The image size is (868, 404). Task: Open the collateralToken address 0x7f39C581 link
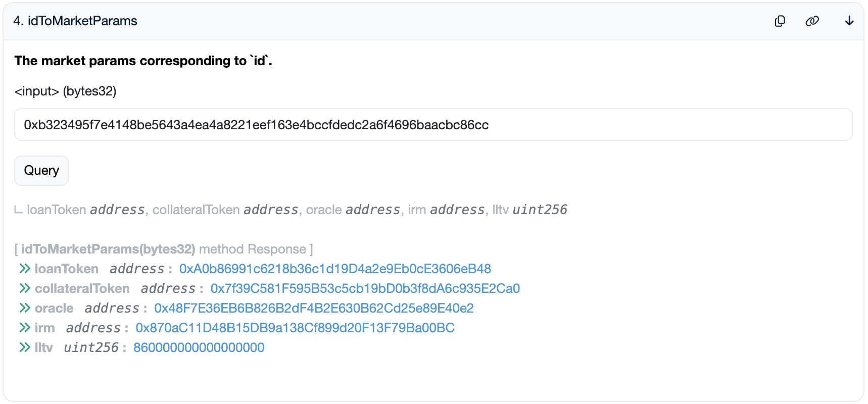(365, 288)
